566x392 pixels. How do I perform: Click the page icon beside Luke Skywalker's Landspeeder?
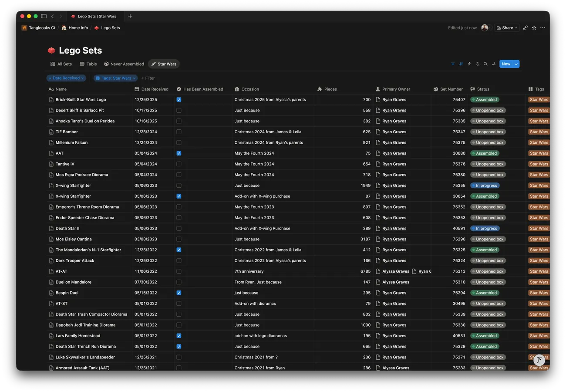click(51, 357)
